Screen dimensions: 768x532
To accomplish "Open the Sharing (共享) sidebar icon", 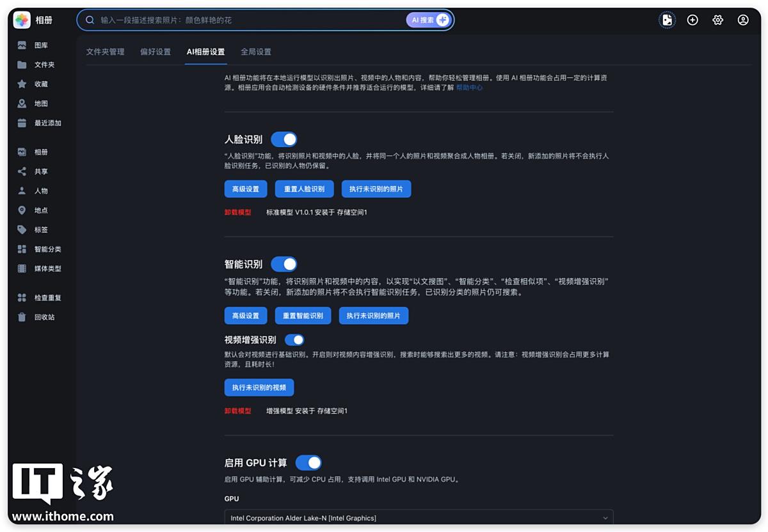I will pyautogui.click(x=22, y=171).
